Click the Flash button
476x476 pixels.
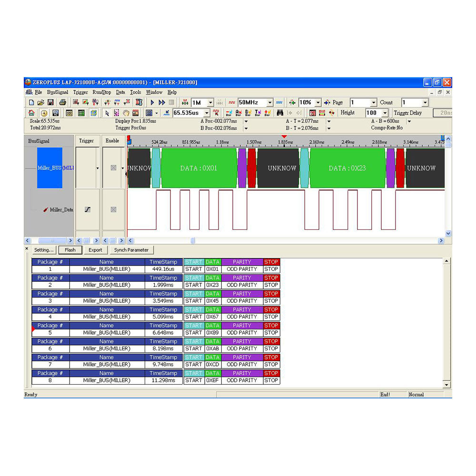click(x=70, y=250)
